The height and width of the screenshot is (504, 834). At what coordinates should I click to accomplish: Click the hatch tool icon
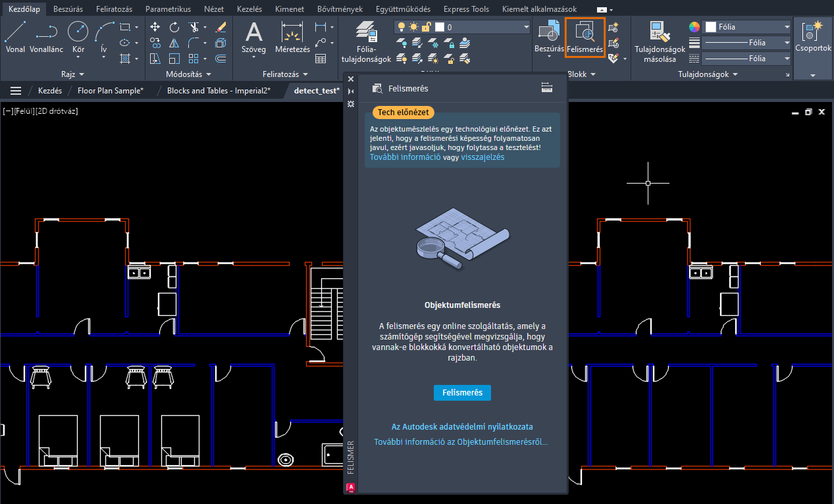[x=125, y=59]
